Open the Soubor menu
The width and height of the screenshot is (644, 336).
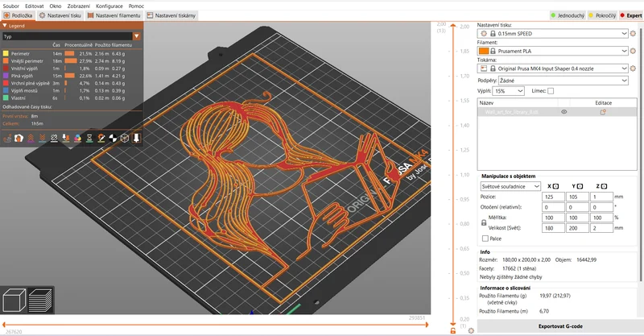pos(11,6)
